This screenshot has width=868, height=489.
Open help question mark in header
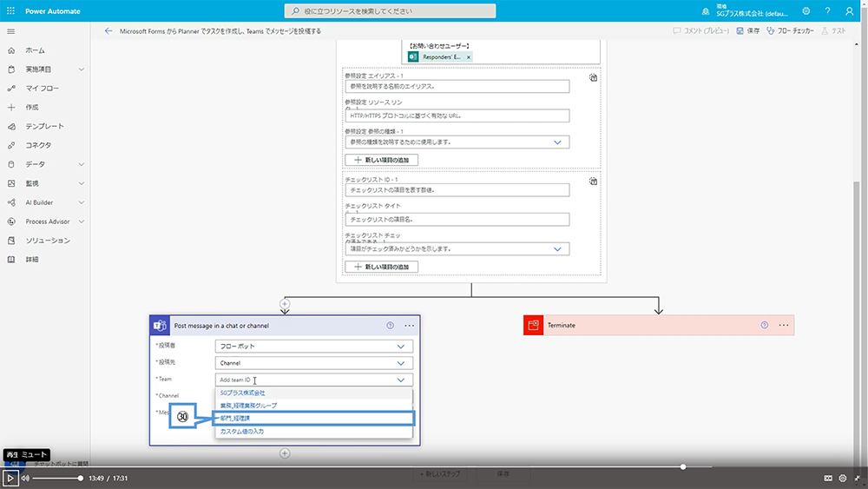(x=827, y=11)
